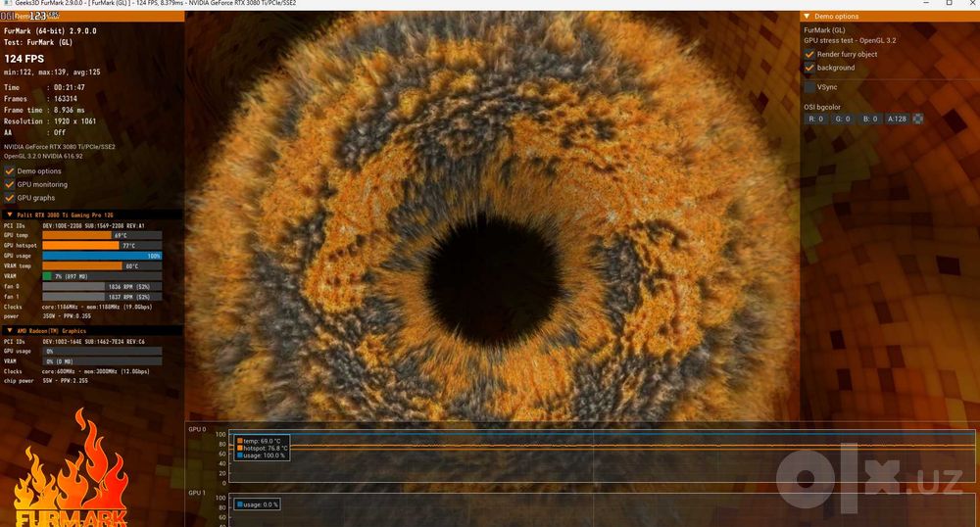Click the core/mem Clocks 19.0Gbps row
The height and width of the screenshot is (527, 980).
point(78,307)
